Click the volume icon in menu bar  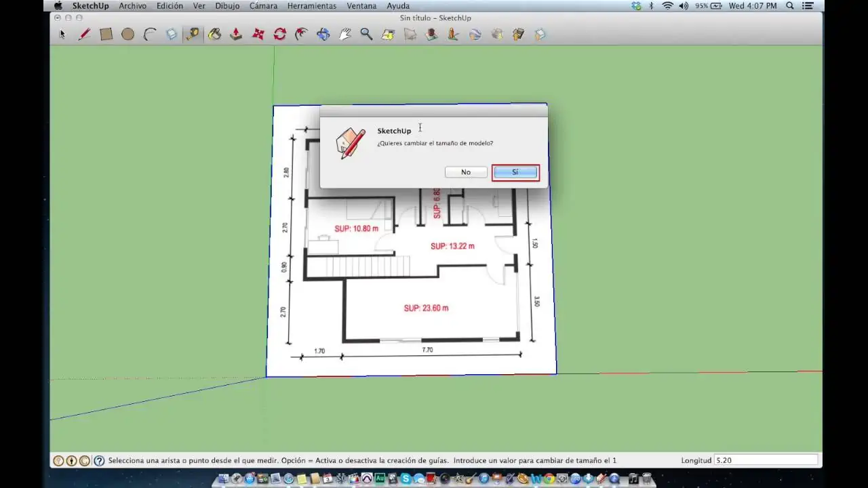[x=684, y=5]
